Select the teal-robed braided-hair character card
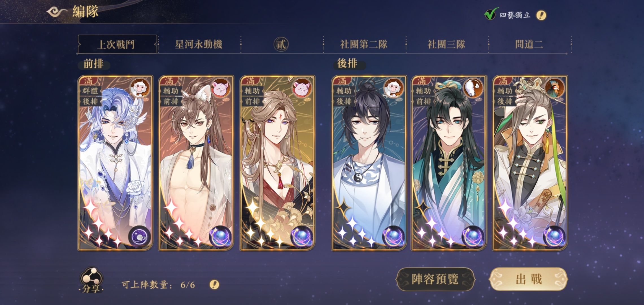 pyautogui.click(x=449, y=163)
